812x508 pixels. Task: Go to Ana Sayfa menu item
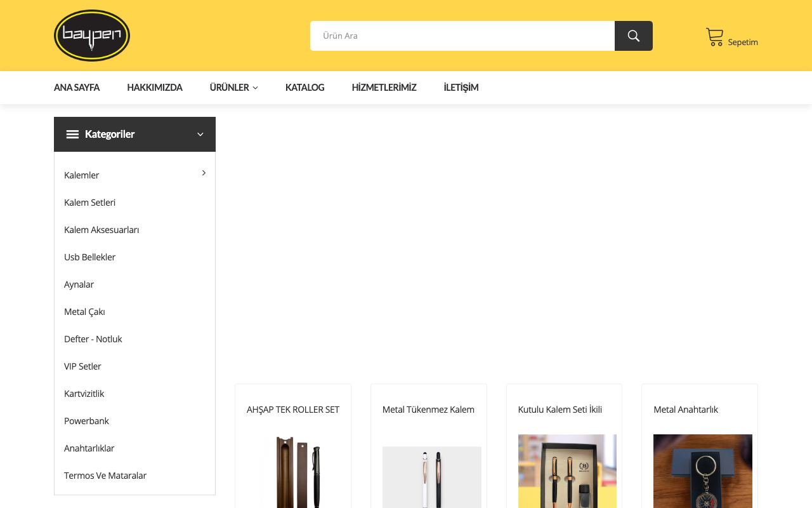click(x=77, y=88)
